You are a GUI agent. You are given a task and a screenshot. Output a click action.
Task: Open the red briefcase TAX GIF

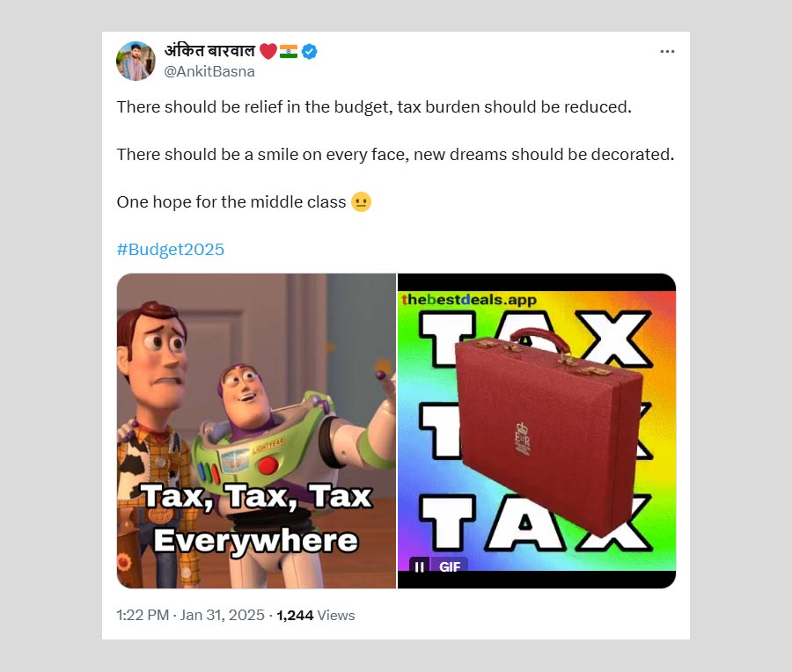[537, 431]
